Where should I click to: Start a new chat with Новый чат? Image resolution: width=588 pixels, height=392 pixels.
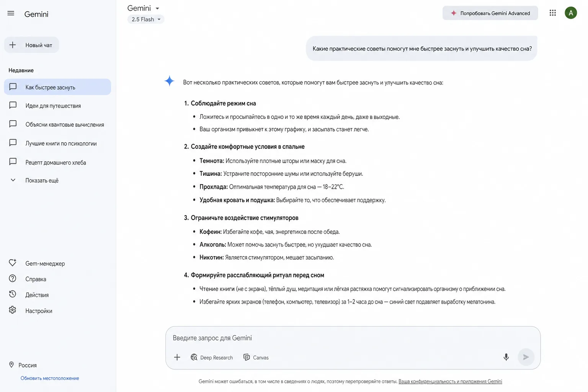click(x=31, y=45)
